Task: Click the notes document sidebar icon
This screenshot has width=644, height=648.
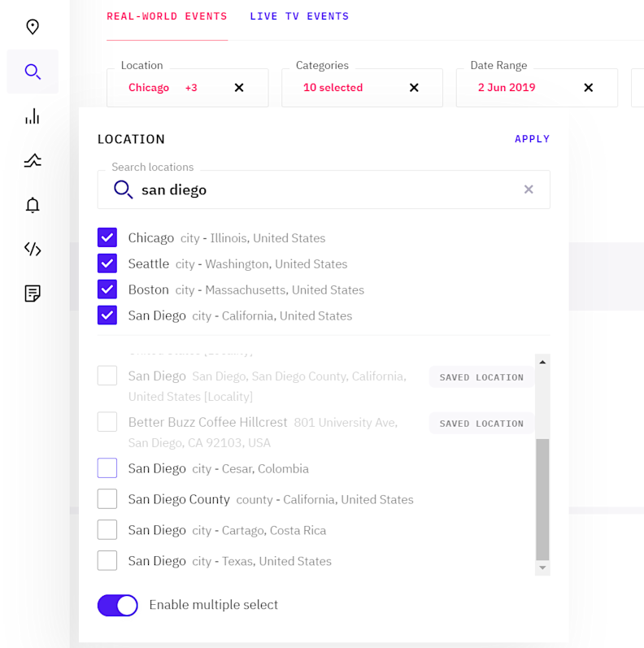Action: [33, 294]
